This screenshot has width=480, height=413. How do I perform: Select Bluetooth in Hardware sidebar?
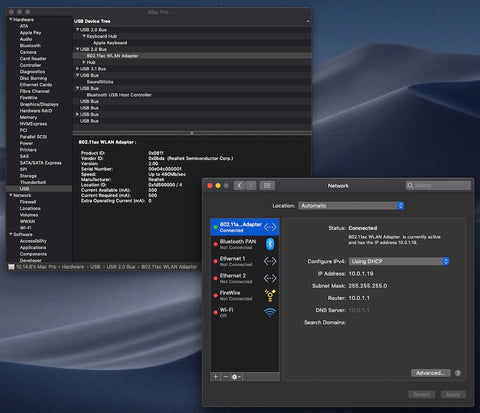point(30,46)
